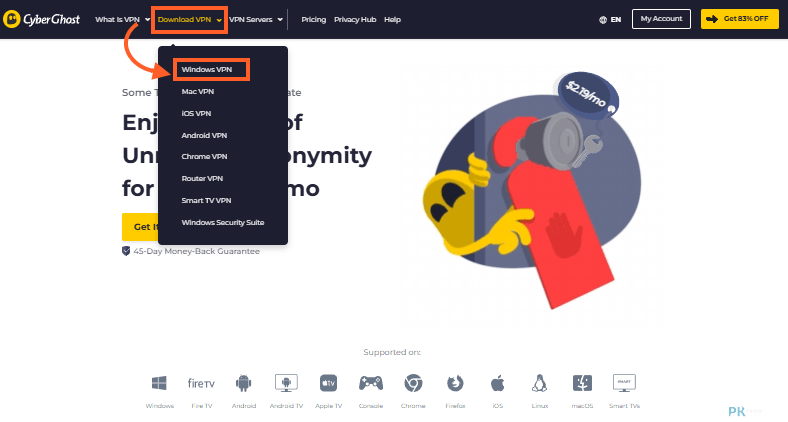Select Chrome VPN from the menu
Screen dimensions: 788x422
[x=204, y=156]
